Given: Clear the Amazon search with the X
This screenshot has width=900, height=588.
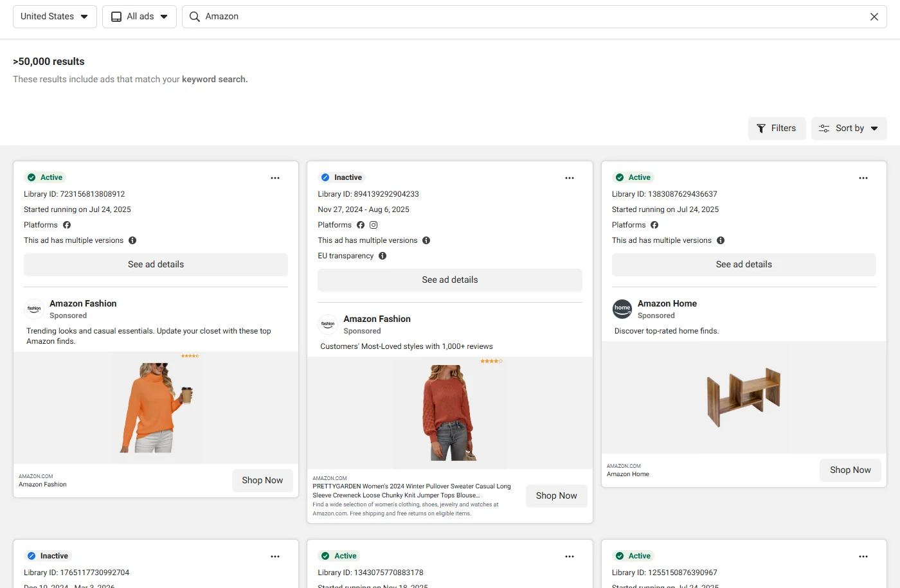Looking at the screenshot, I should (874, 17).
